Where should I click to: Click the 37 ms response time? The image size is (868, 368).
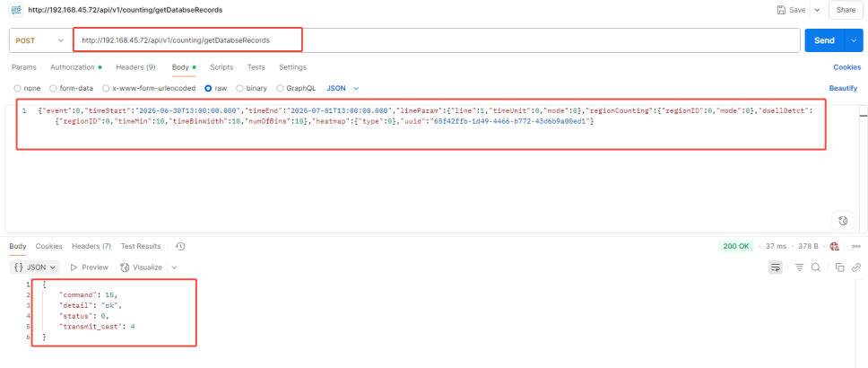pos(775,246)
